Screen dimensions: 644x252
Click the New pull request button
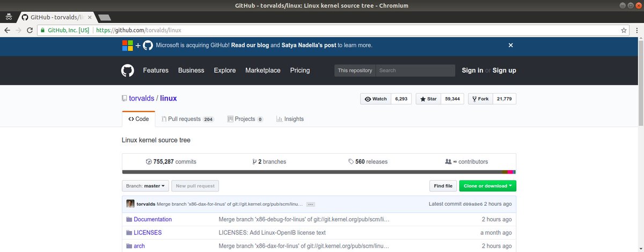[x=195, y=186]
